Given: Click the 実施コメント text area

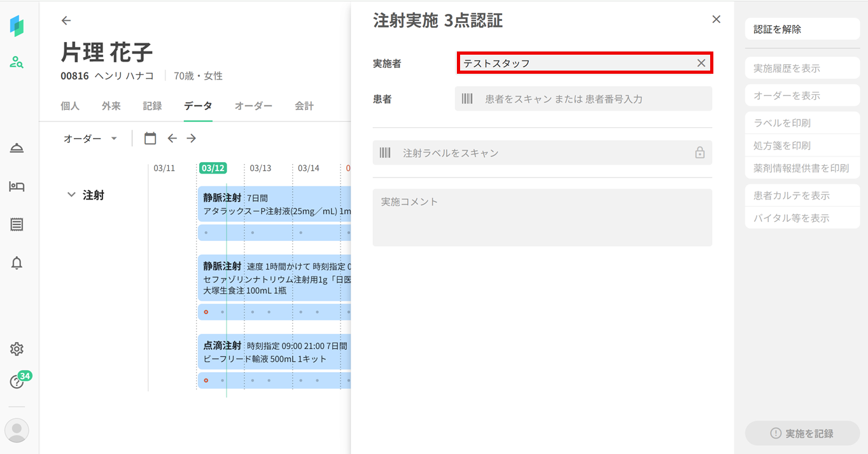Looking at the screenshot, I should click(x=542, y=217).
